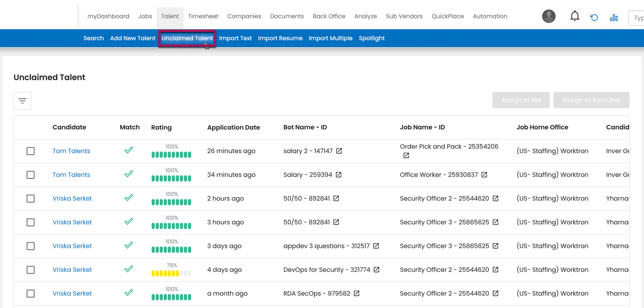Open external link icon for DevOps for Security
Screen dimensions: 644x308
(376, 270)
